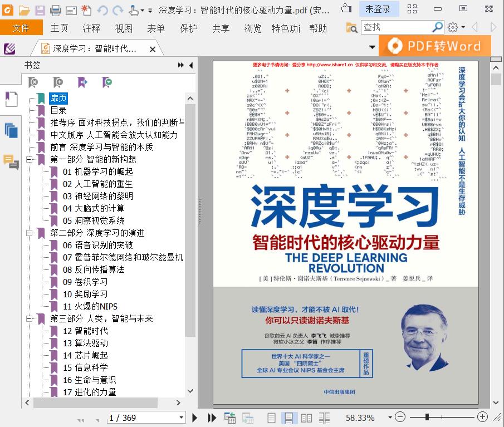Viewport: 504px width, 427px height.
Task: Collapse the bookmarks panel arrow
Action: pos(191,65)
